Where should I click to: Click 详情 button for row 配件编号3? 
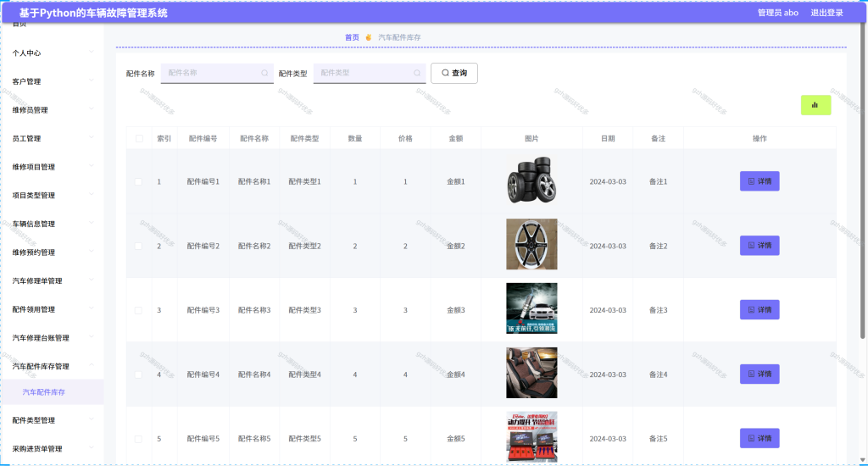[759, 309]
